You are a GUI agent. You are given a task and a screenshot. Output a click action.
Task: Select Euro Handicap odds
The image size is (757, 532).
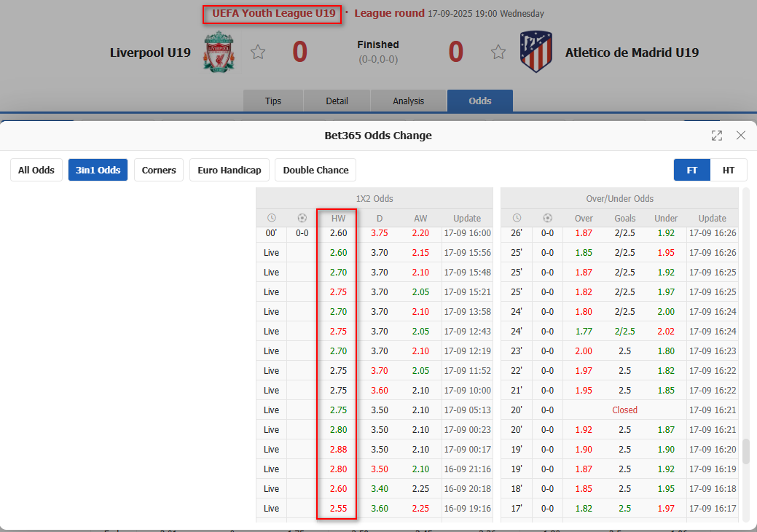point(230,170)
